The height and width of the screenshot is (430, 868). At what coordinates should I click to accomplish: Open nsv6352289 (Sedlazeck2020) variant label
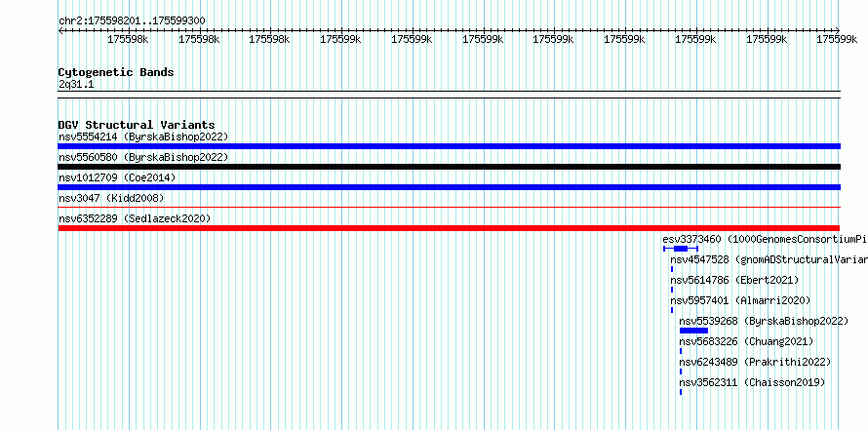point(135,218)
